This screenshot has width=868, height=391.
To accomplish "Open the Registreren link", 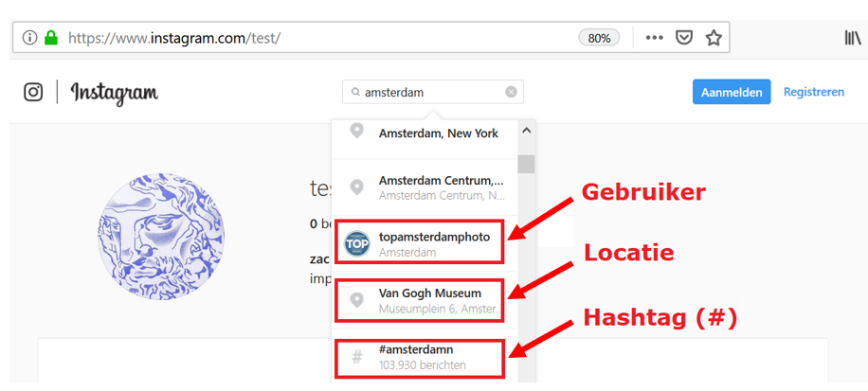I will pos(814,92).
